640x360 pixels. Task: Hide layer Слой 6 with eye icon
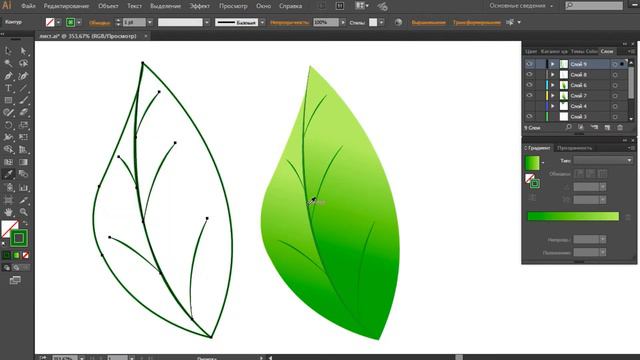tap(529, 85)
